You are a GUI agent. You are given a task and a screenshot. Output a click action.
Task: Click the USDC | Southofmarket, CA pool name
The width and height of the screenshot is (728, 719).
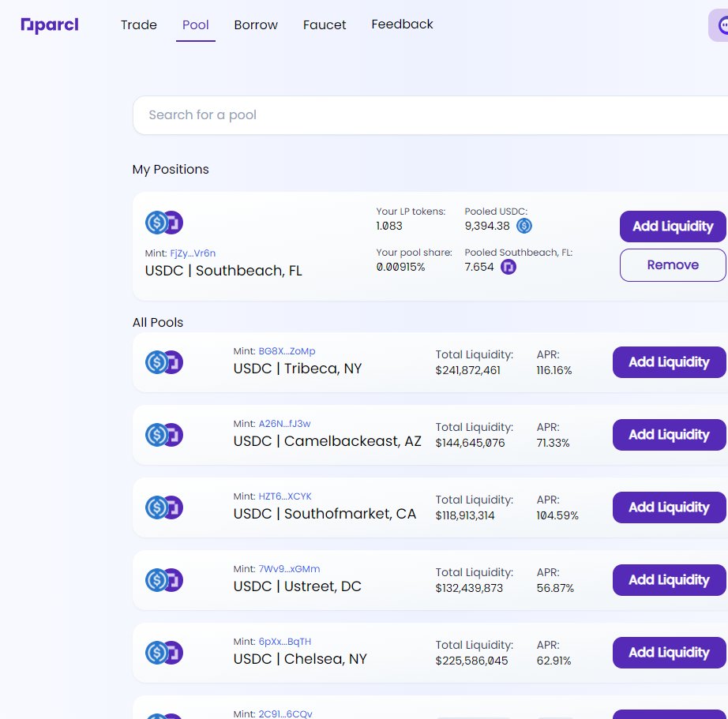coord(325,514)
